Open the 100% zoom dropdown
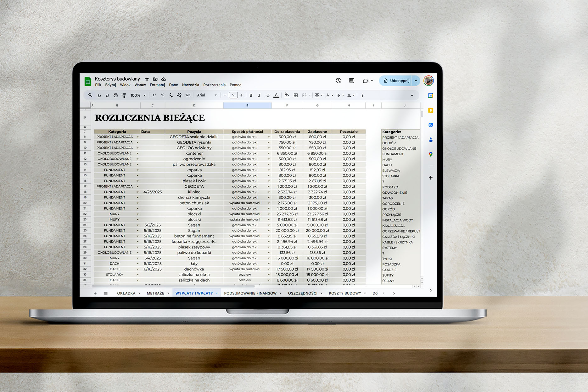588x392 pixels. pos(138,95)
